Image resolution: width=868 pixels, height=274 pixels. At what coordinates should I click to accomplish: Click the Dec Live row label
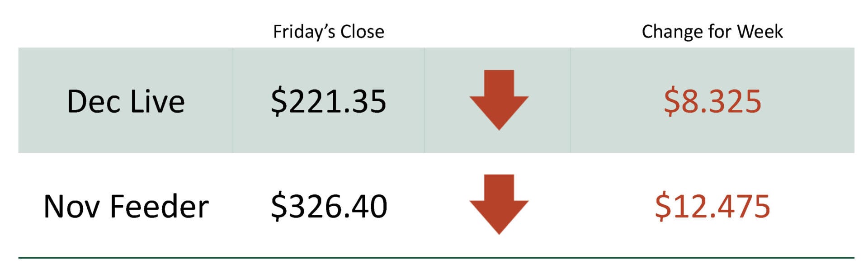[x=126, y=101]
